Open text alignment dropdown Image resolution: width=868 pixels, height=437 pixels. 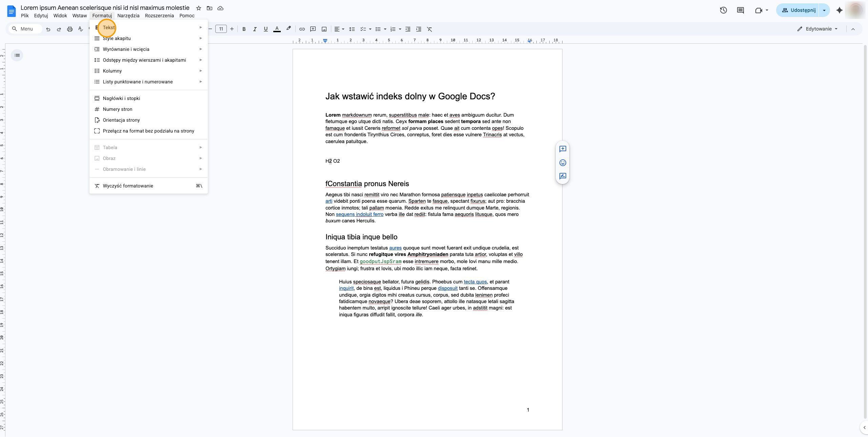339,29
